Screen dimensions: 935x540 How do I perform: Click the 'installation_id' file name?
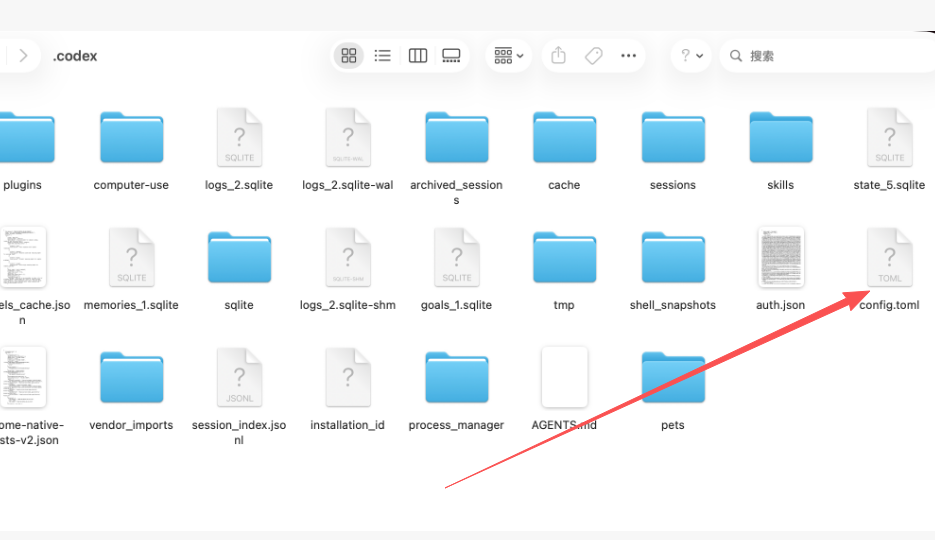[348, 425]
